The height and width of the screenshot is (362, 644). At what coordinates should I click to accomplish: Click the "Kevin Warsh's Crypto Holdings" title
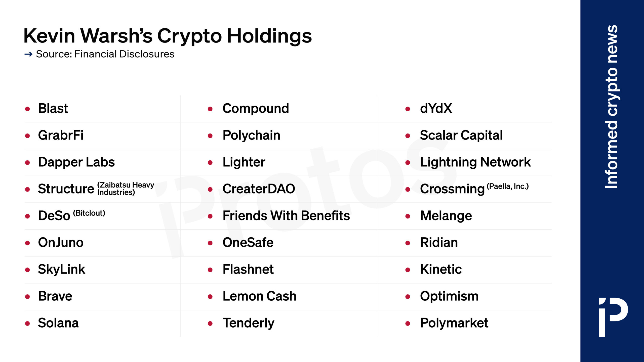pyautogui.click(x=168, y=36)
